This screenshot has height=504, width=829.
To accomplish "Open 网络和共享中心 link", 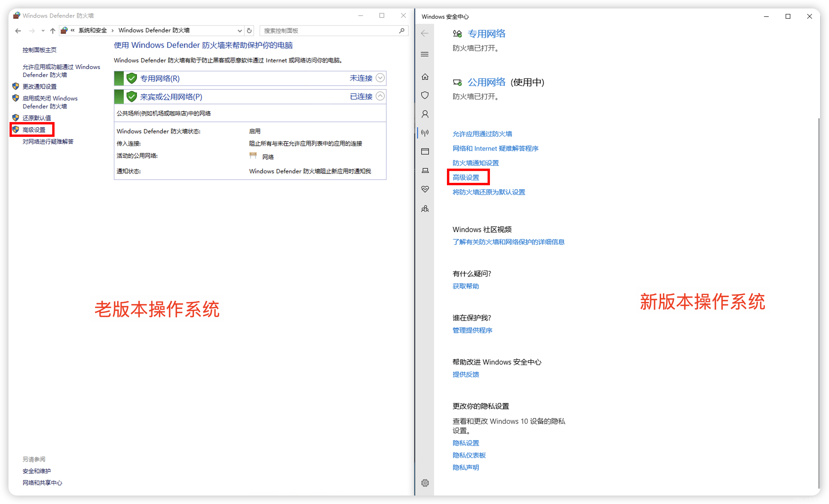I will (x=42, y=483).
